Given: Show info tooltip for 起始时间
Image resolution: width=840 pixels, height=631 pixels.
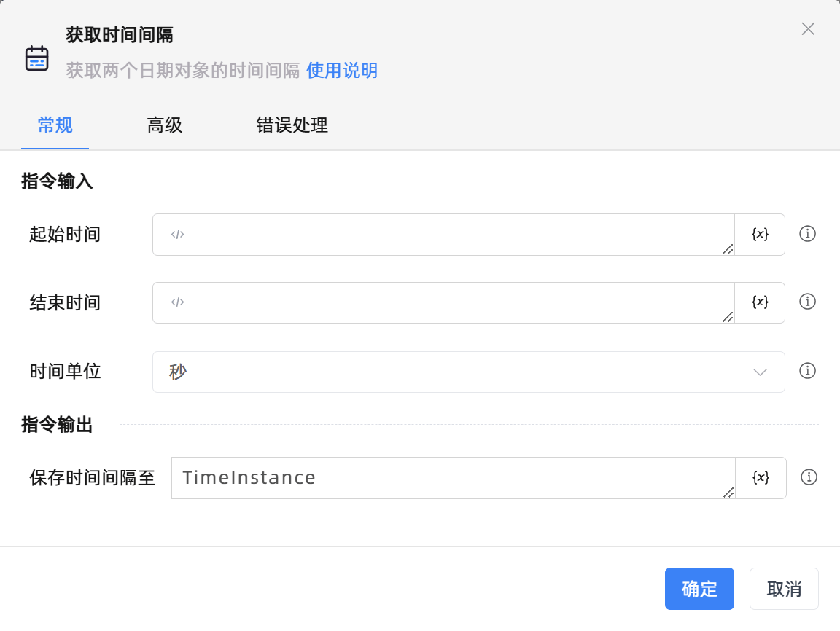Looking at the screenshot, I should (x=807, y=234).
